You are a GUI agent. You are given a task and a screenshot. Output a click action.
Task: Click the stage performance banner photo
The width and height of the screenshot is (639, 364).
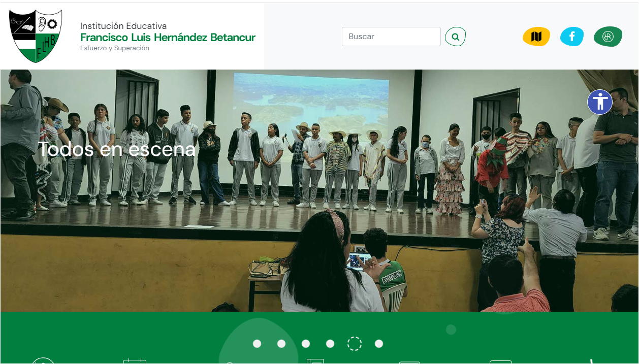tap(319, 190)
